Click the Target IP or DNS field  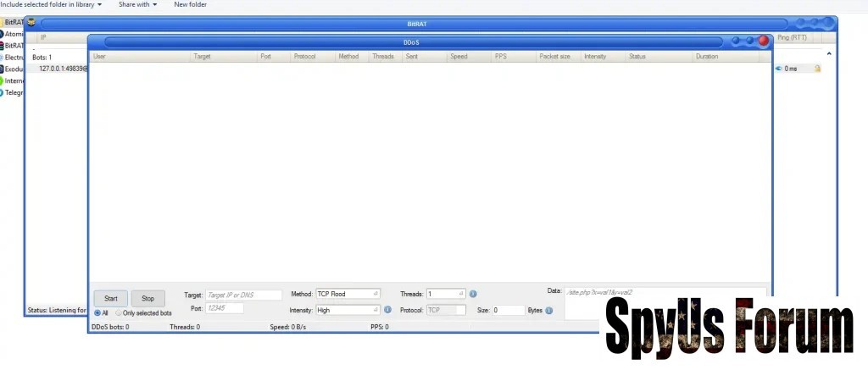[243, 295]
